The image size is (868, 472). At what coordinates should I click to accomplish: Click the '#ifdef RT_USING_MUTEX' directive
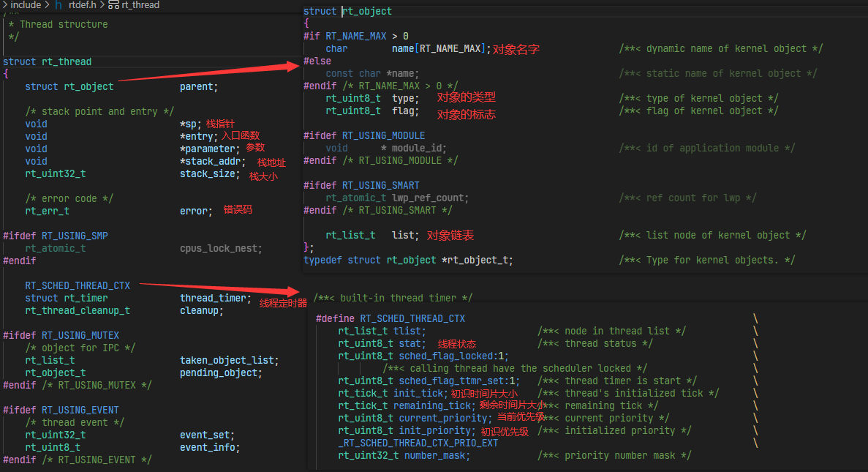pos(61,335)
